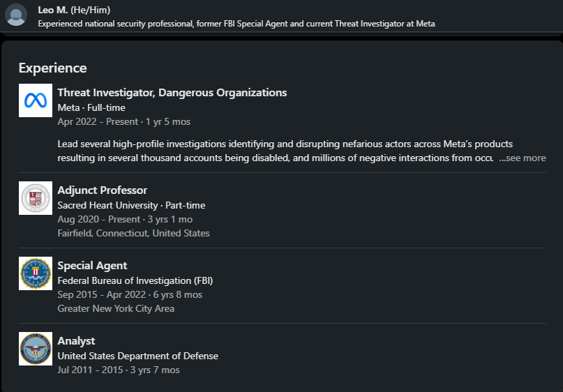Open the Threat Investigator, Dangerous Organizations title
The image size is (563, 392).
[172, 93]
